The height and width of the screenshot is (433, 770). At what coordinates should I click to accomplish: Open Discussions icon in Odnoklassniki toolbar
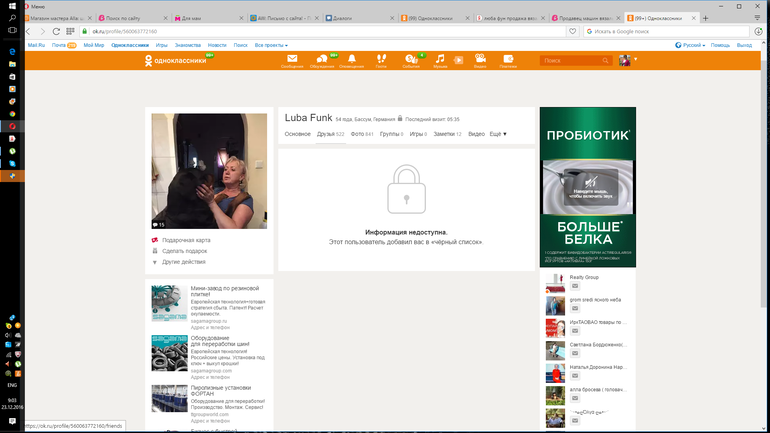[322, 60]
